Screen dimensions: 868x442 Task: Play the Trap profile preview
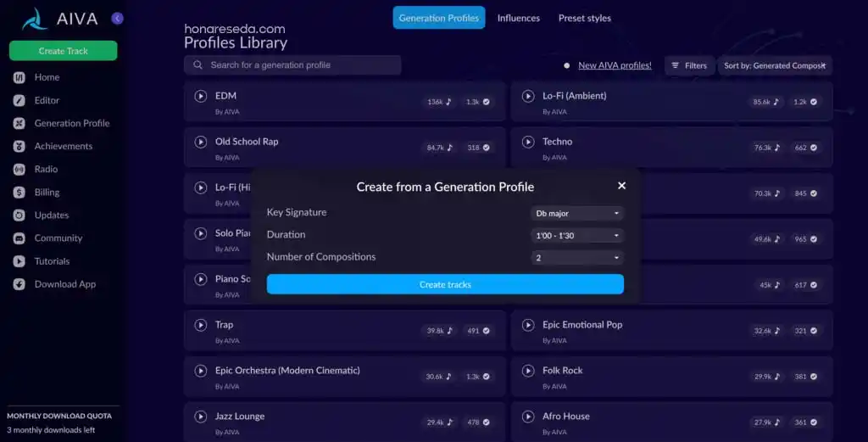(200, 325)
